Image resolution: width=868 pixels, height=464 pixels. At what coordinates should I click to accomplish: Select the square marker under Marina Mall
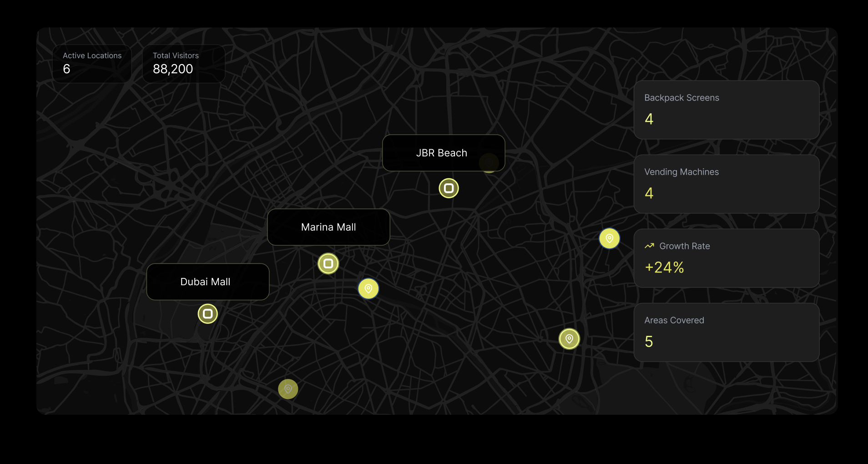(328, 263)
